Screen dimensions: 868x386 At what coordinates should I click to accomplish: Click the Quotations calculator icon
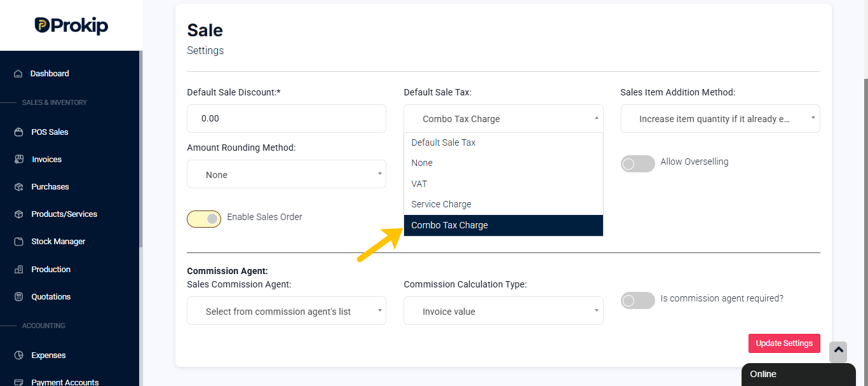tap(18, 297)
